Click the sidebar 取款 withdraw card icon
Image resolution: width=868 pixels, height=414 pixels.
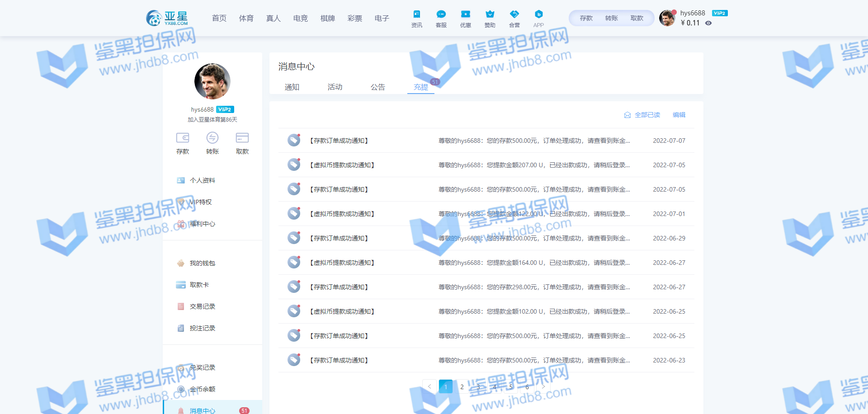[x=242, y=138]
